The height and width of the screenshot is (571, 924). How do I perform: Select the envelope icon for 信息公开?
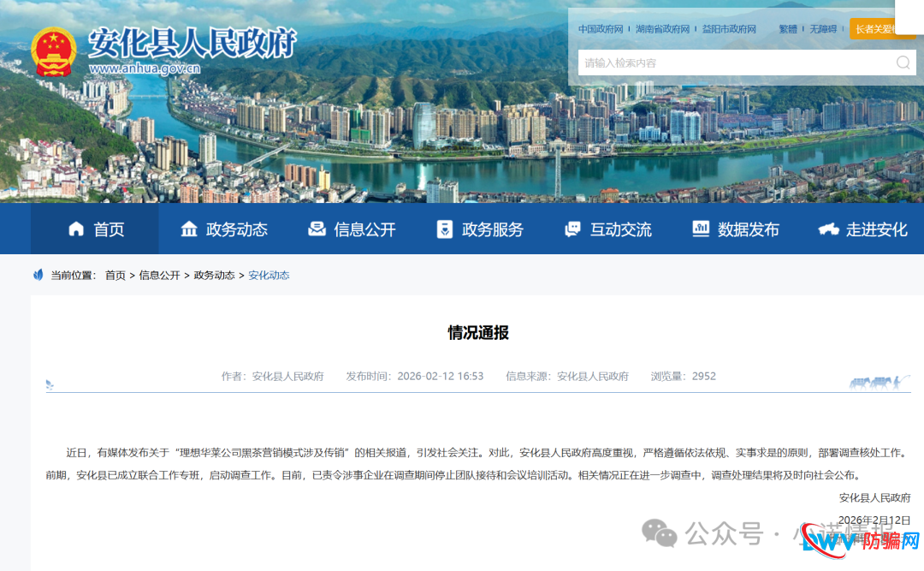[x=317, y=229]
